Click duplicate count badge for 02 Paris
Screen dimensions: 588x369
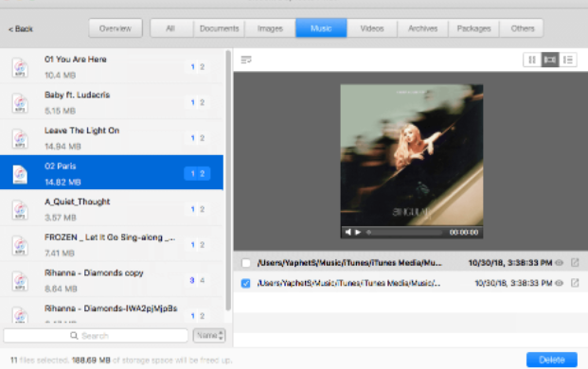tap(197, 173)
